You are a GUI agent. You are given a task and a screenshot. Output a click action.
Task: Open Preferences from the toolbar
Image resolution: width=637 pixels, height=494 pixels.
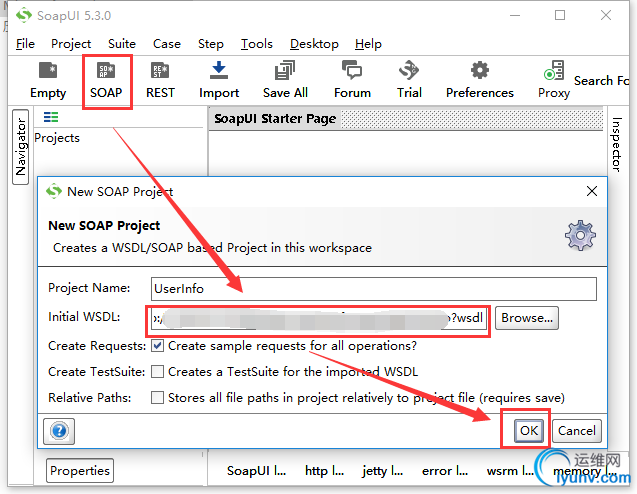(480, 80)
